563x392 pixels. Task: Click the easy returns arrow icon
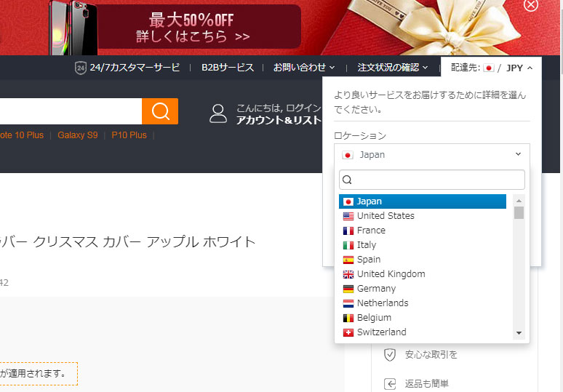[x=390, y=383]
